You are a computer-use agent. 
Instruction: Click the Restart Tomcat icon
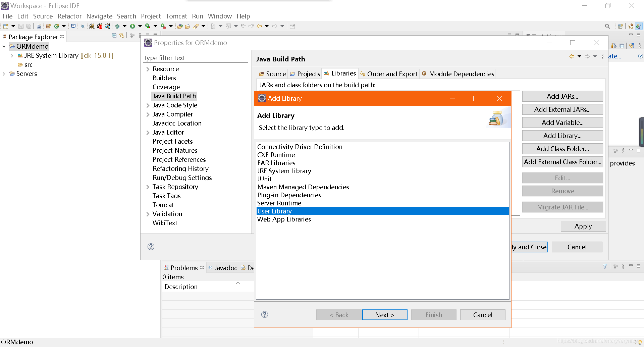[107, 26]
